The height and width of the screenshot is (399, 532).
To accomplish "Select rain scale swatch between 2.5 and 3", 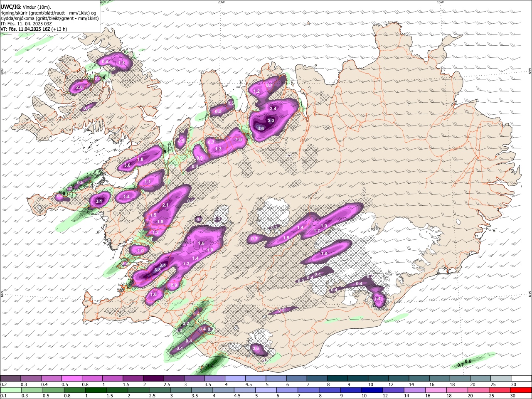I will (159, 390).
